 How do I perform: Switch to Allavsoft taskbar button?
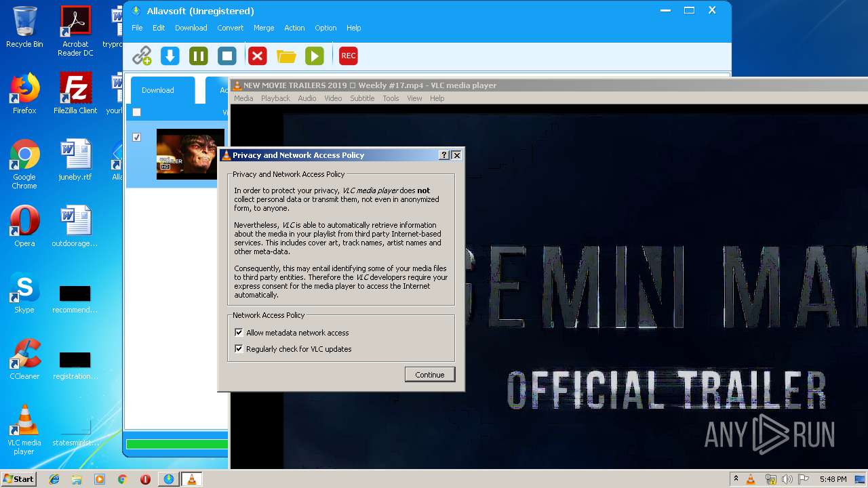tap(168, 479)
